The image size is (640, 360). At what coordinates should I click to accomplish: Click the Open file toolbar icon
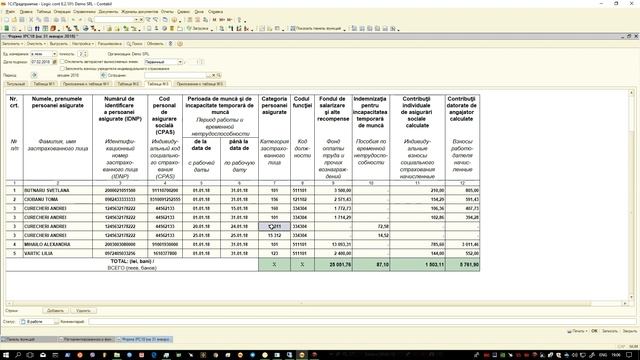pos(14,20)
